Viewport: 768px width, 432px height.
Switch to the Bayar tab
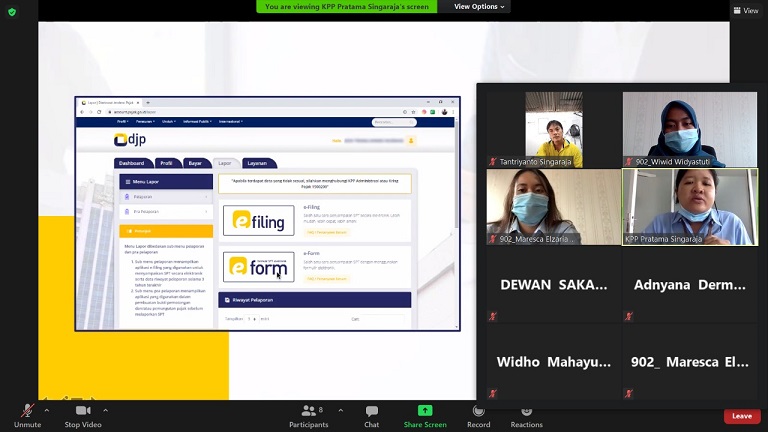coord(194,163)
